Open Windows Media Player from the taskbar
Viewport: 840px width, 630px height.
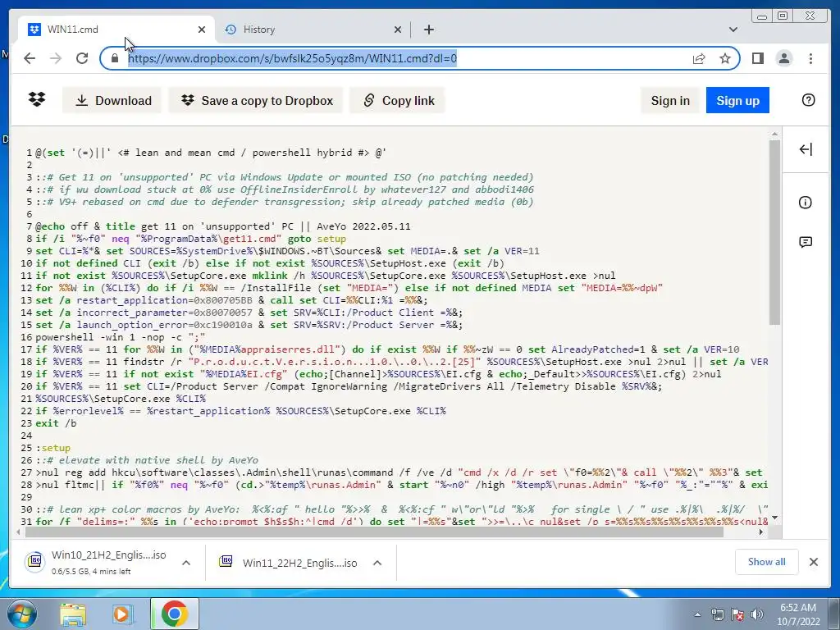click(x=121, y=614)
